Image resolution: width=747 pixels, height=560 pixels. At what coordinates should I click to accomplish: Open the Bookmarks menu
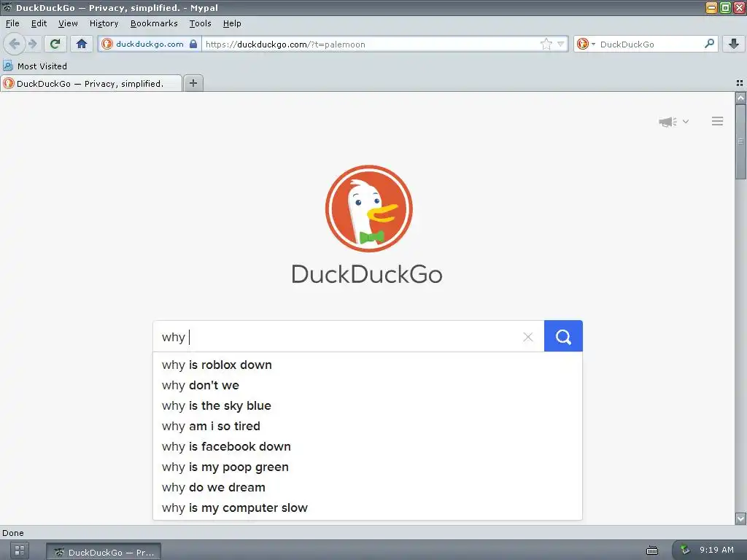[x=154, y=23]
